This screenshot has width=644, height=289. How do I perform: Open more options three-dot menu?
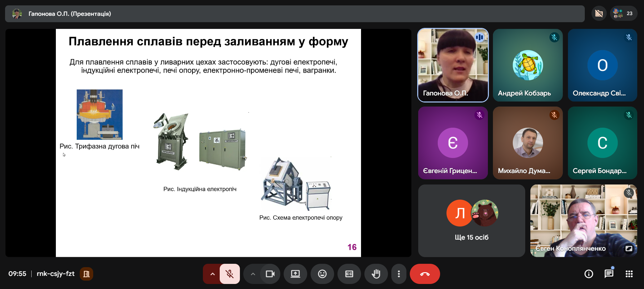point(399,274)
